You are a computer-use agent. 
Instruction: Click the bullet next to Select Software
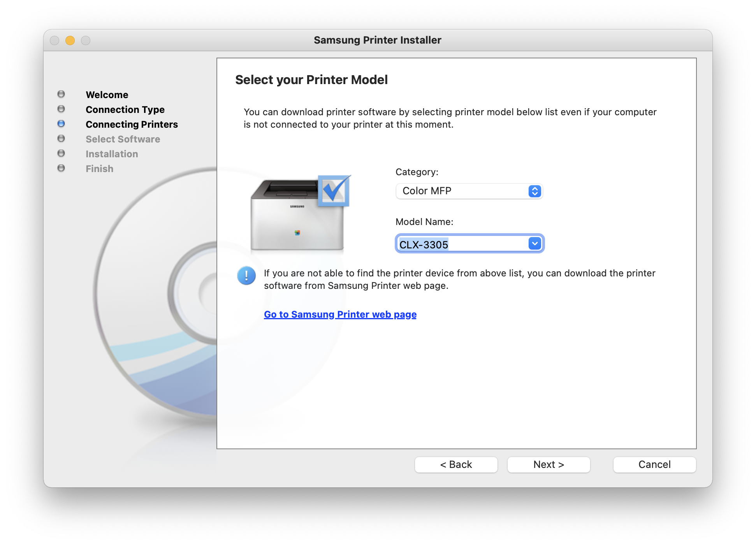[x=61, y=138]
